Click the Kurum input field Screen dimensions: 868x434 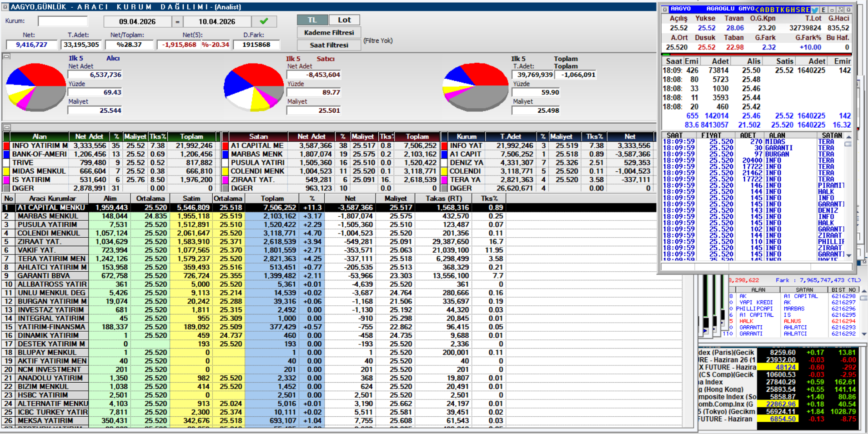[63, 21]
